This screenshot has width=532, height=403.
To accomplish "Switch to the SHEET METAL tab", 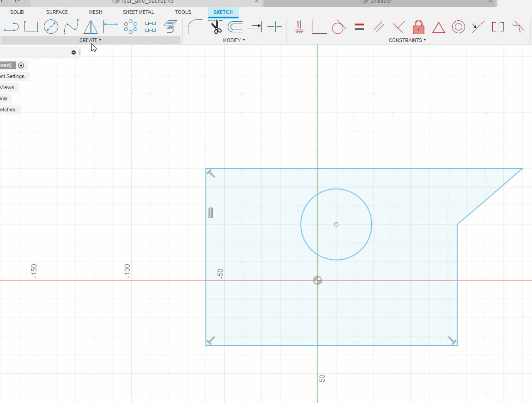I will point(138,12).
